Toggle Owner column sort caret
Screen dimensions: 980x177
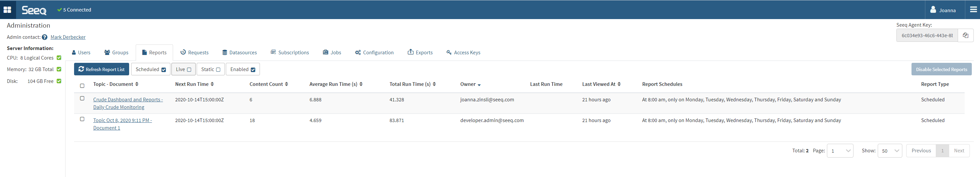pyautogui.click(x=479, y=85)
